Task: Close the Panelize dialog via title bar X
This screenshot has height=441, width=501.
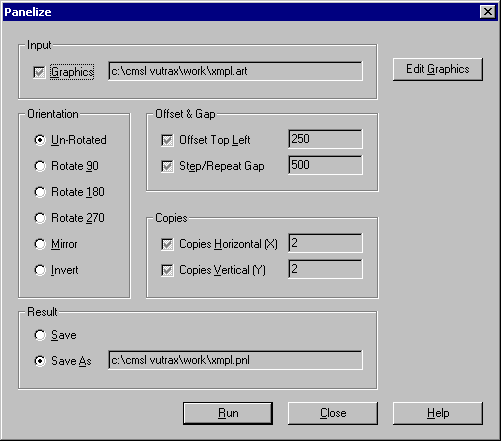Action: (x=488, y=12)
